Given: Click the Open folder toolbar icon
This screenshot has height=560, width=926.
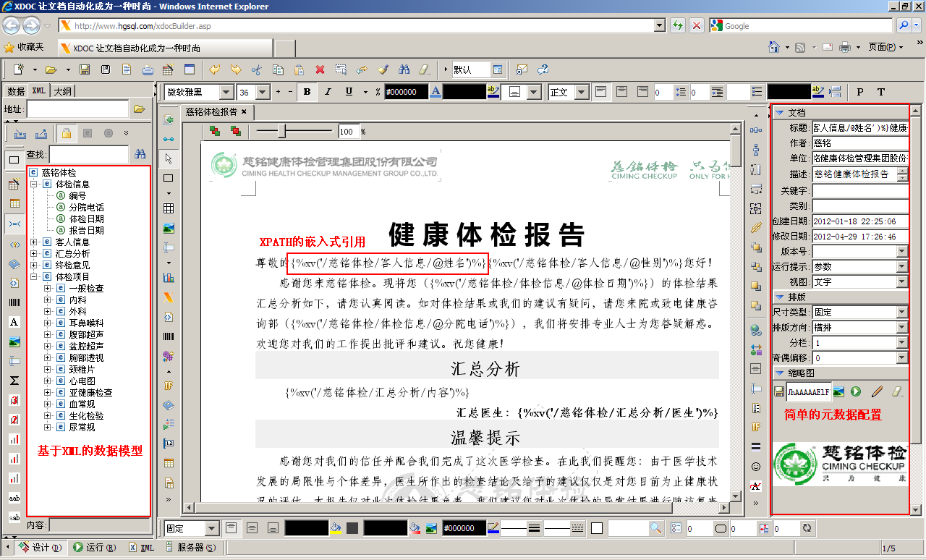Looking at the screenshot, I should tap(51, 69).
